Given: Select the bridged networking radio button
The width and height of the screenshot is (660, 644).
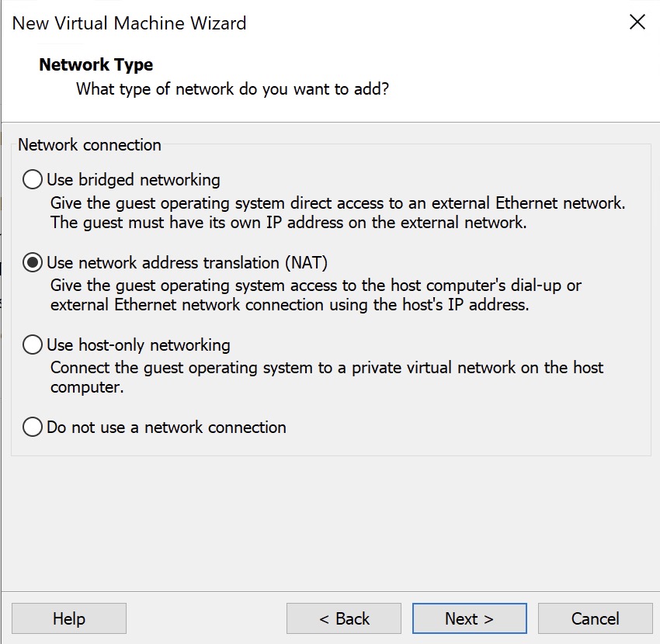Looking at the screenshot, I should [x=33, y=180].
